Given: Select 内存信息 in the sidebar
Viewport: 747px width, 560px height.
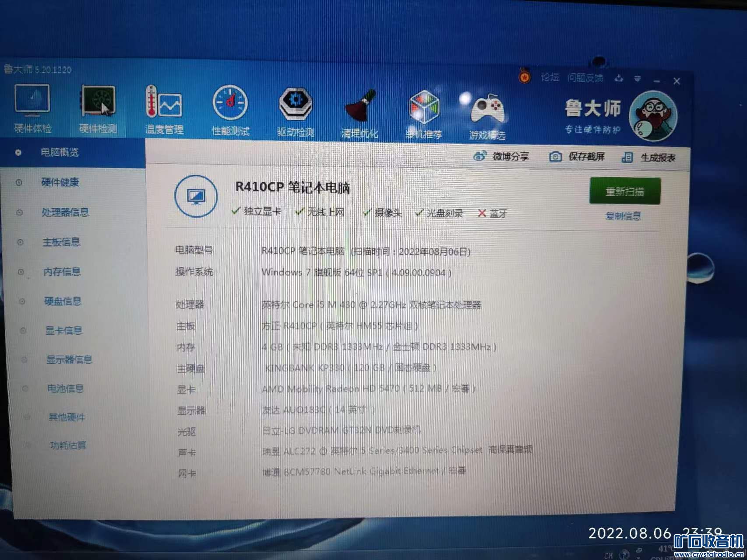Looking at the screenshot, I should pyautogui.click(x=62, y=272).
